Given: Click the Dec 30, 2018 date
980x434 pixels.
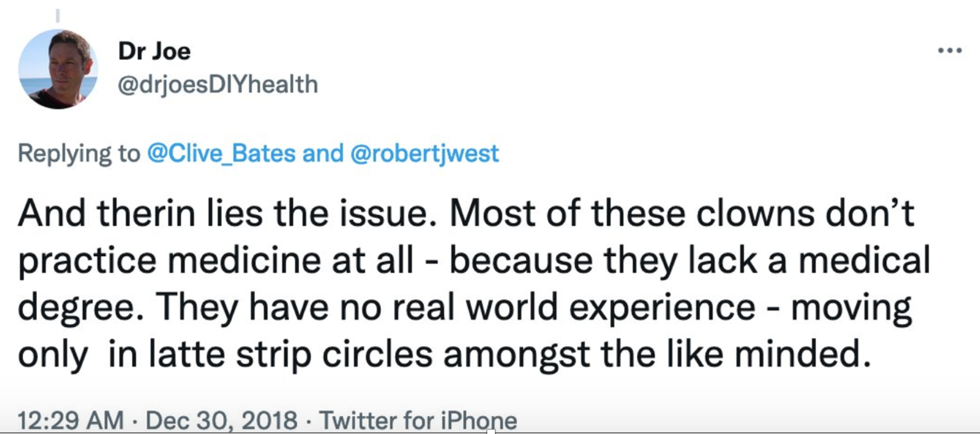Looking at the screenshot, I should pyautogui.click(x=222, y=421).
